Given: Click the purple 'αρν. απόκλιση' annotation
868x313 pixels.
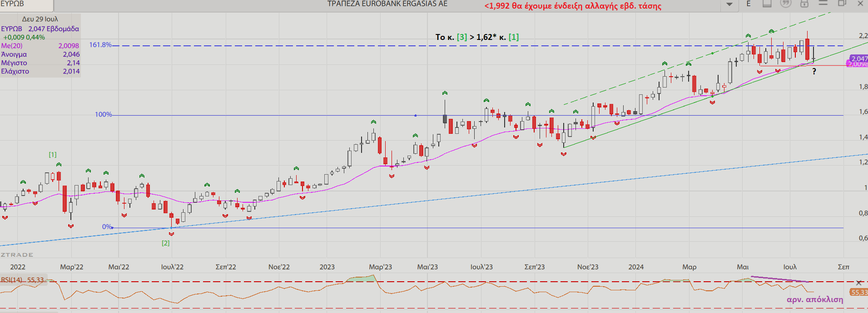Looking at the screenshot, I should click(x=815, y=299).
